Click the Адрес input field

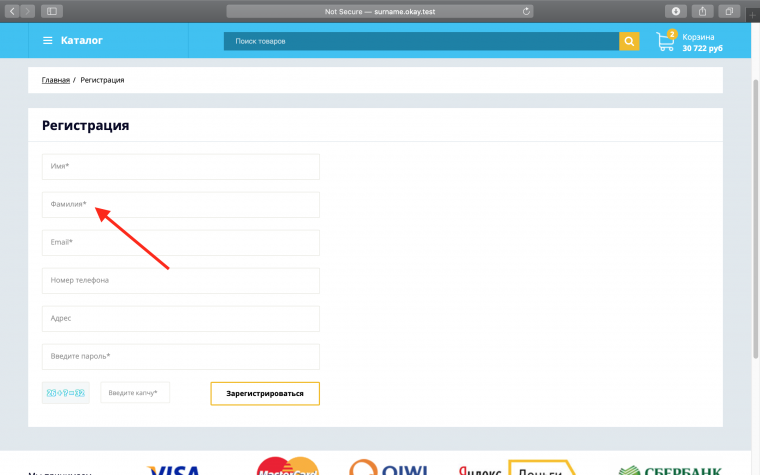[180, 319]
